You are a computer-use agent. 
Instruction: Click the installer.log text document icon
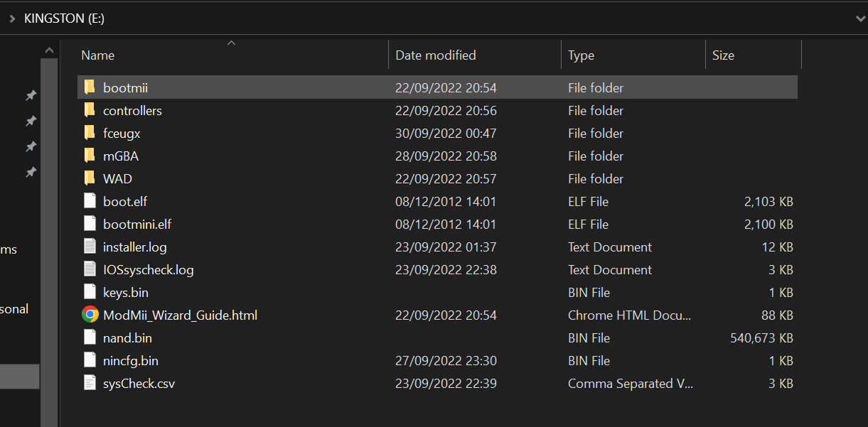click(x=90, y=247)
